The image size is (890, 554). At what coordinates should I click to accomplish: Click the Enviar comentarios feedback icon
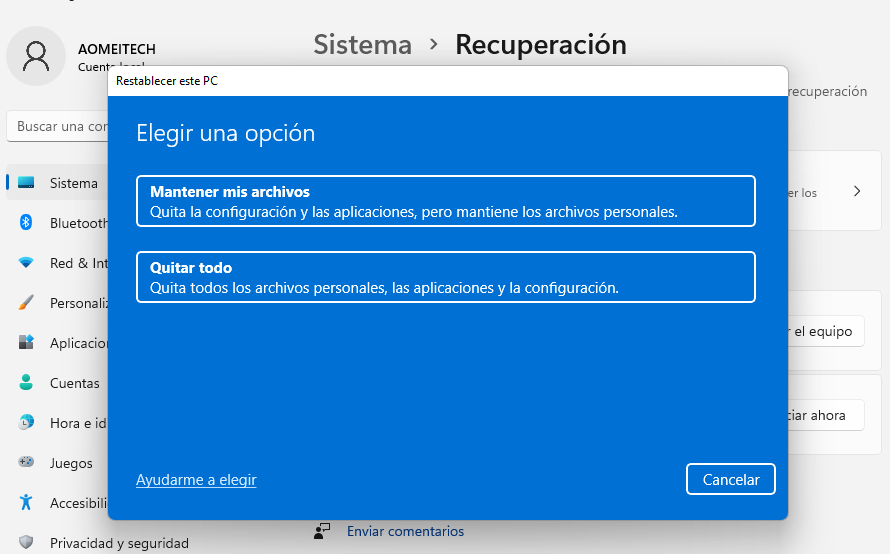coord(322,531)
